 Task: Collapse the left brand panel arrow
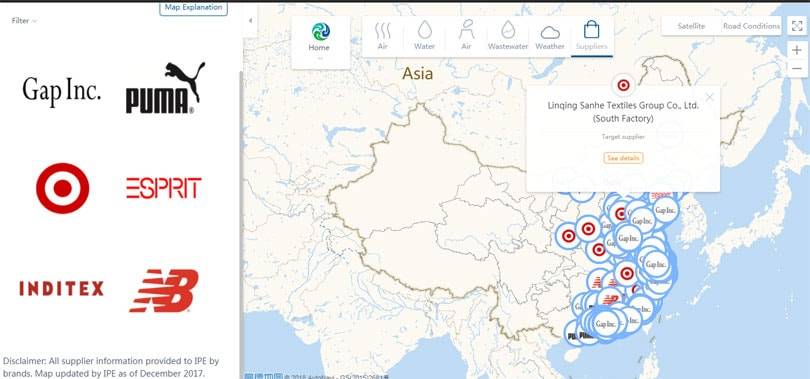(250, 21)
